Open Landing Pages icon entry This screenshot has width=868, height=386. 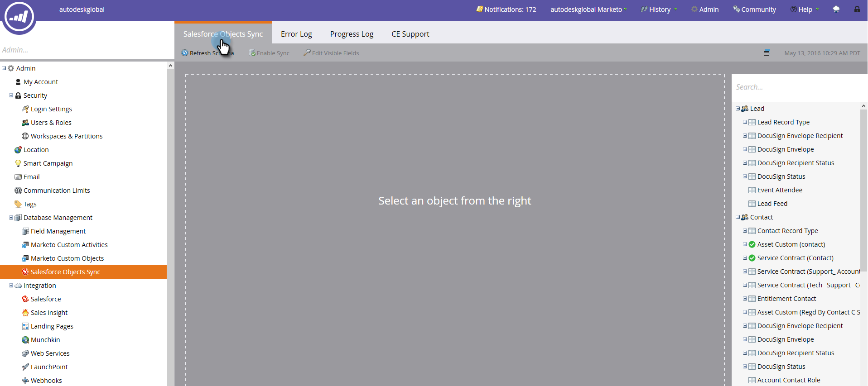pyautogui.click(x=25, y=326)
